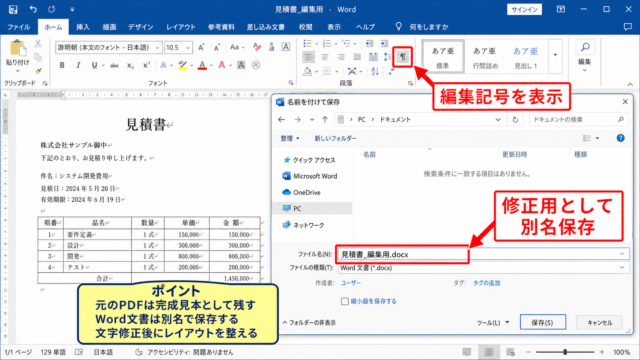Viewport: 640px width, 360px height.
Task: Increase indent with the indent icon
Action: 384,43
